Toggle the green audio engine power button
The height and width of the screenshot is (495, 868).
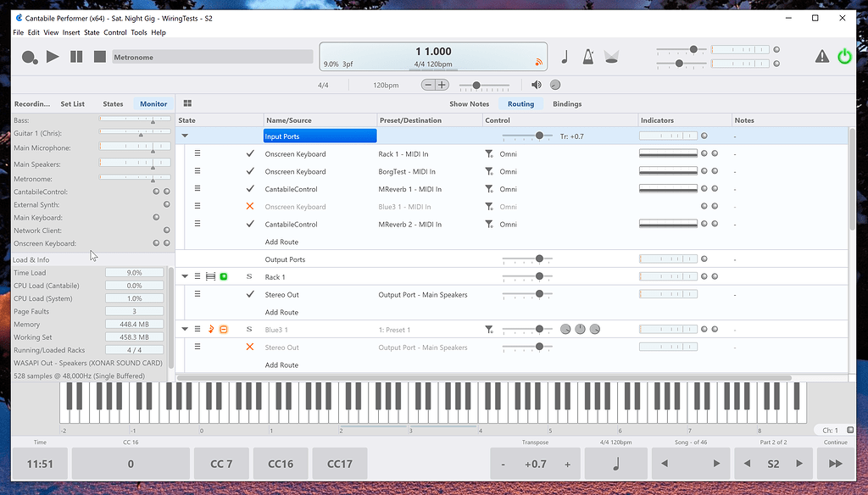[x=844, y=56]
